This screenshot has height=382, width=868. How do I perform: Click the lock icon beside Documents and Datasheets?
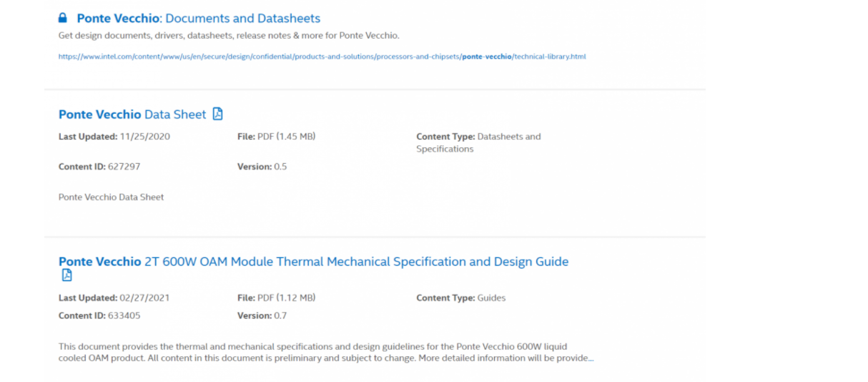pyautogui.click(x=63, y=18)
